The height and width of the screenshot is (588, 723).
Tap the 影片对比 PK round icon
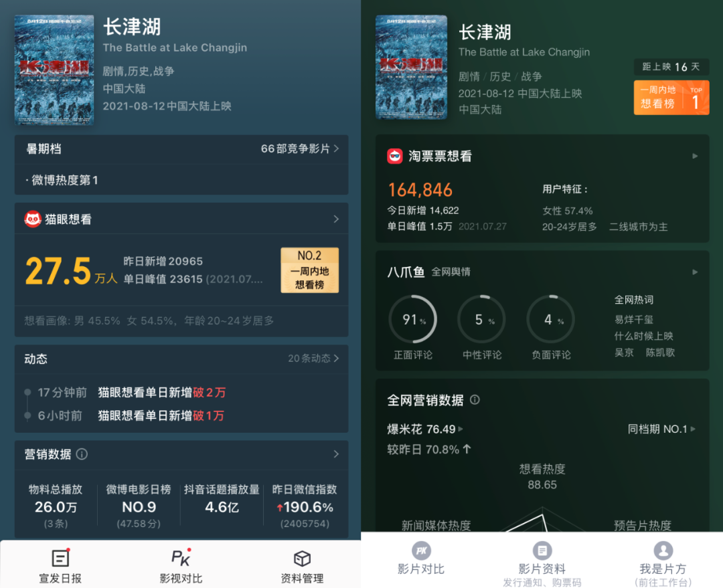point(421,551)
